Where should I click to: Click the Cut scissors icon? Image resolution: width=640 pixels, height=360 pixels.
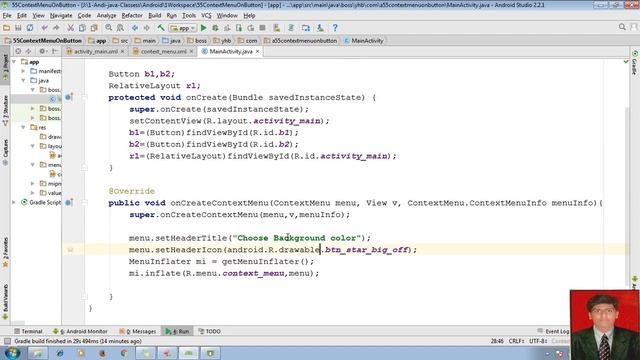(70, 28)
